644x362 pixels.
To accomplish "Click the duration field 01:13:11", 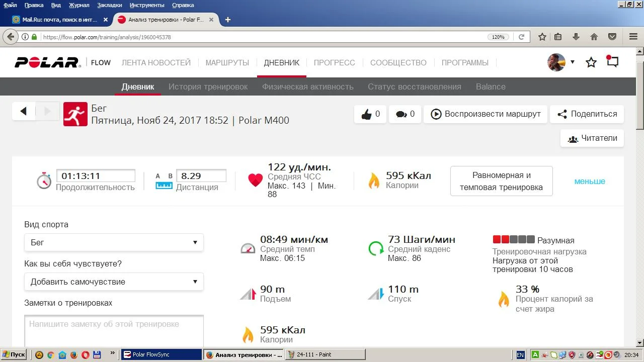I will pos(96,175).
